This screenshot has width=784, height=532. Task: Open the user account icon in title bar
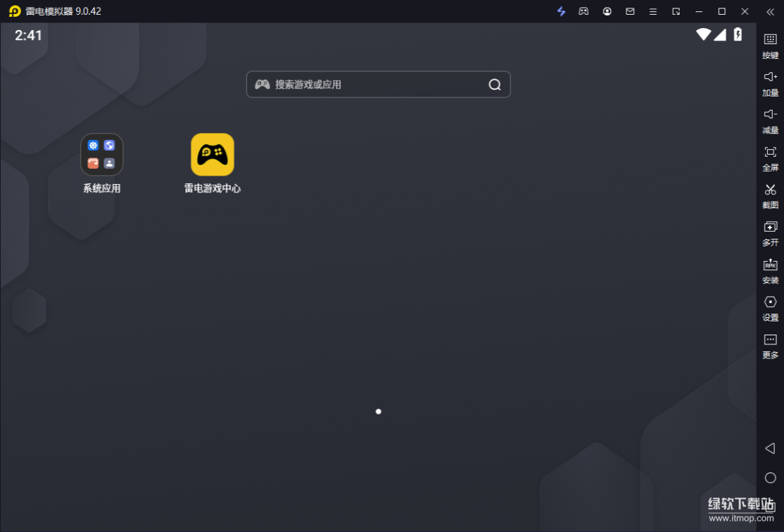[x=607, y=11]
